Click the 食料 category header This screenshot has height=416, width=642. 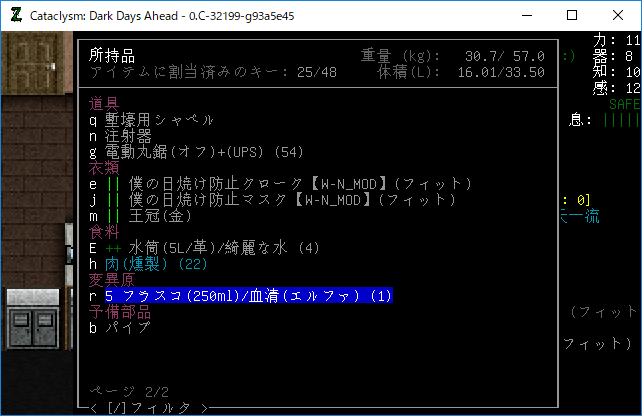[x=104, y=232]
